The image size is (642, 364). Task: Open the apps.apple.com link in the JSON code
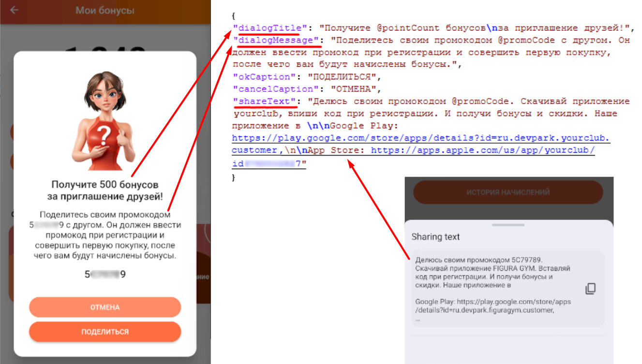pyautogui.click(x=414, y=157)
